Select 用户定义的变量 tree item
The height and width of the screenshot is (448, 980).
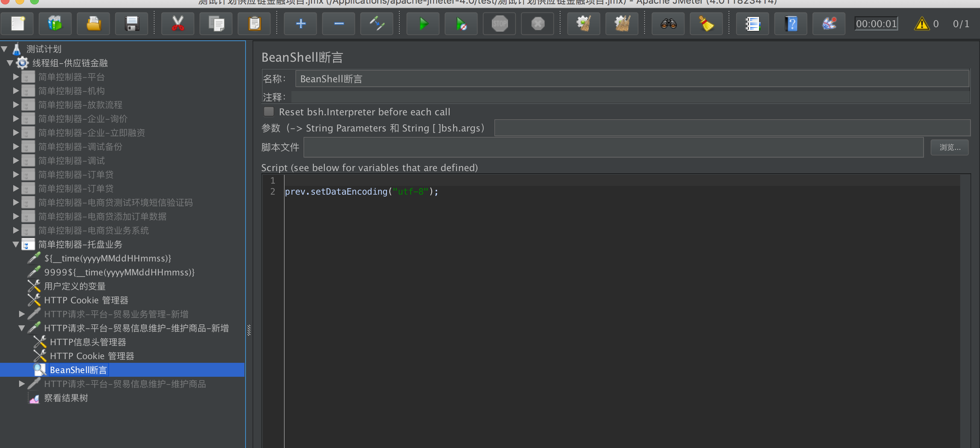coord(75,286)
